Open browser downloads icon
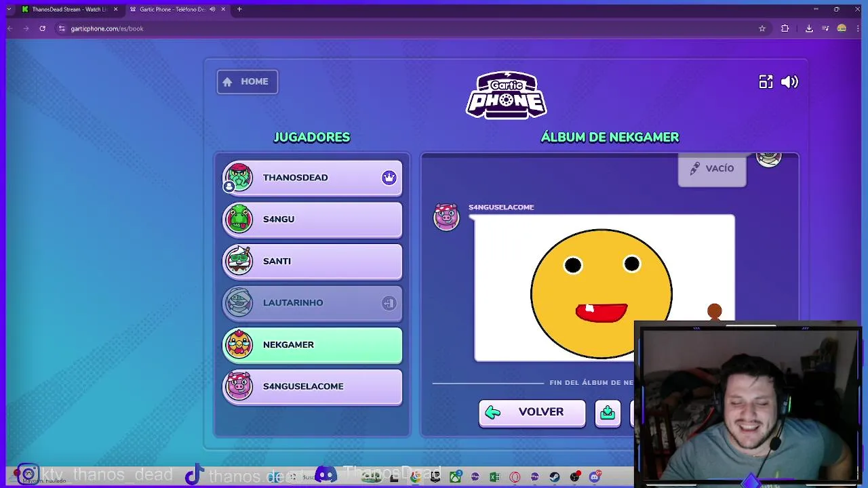Image resolution: width=868 pixels, height=488 pixels. pyautogui.click(x=809, y=28)
